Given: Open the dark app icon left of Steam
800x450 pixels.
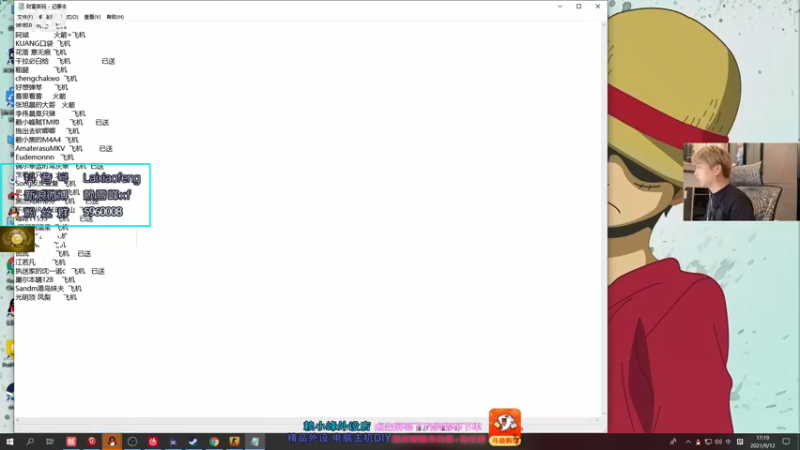Looking at the screenshot, I should [173, 441].
